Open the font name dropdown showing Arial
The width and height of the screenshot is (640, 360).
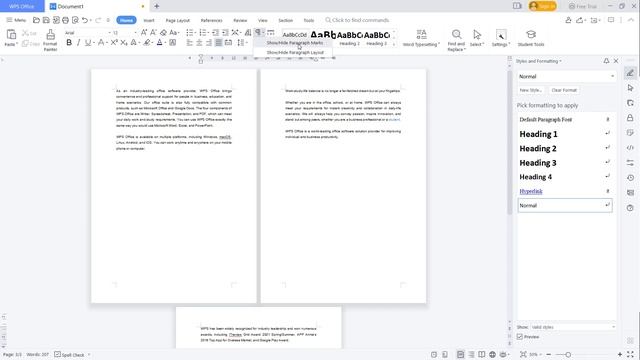point(109,33)
